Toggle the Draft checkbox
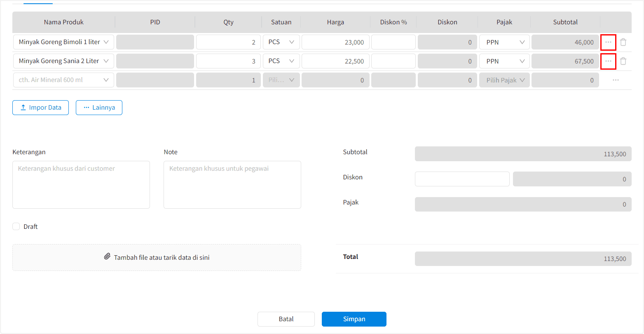Screen dimensions: 644x334 coord(16,226)
